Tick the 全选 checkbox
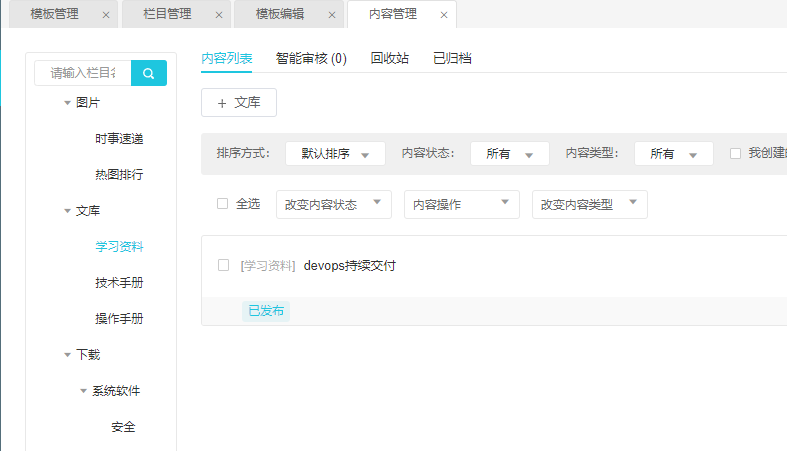Viewport: 787px width, 451px height. (222, 203)
